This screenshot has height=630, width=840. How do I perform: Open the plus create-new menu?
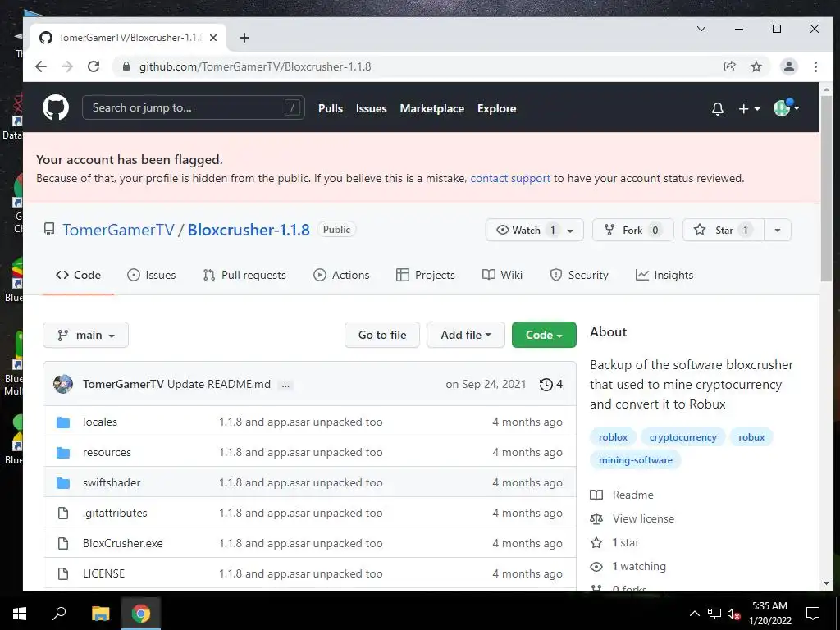[x=749, y=109]
